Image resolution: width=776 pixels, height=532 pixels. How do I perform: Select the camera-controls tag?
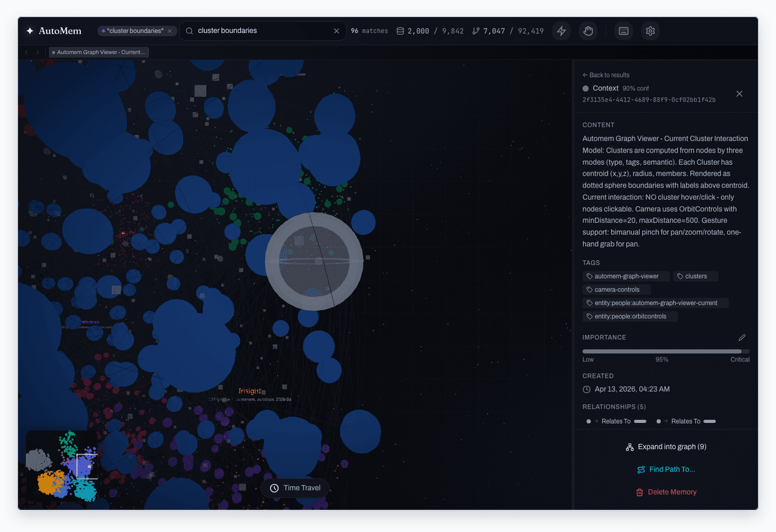[616, 290]
